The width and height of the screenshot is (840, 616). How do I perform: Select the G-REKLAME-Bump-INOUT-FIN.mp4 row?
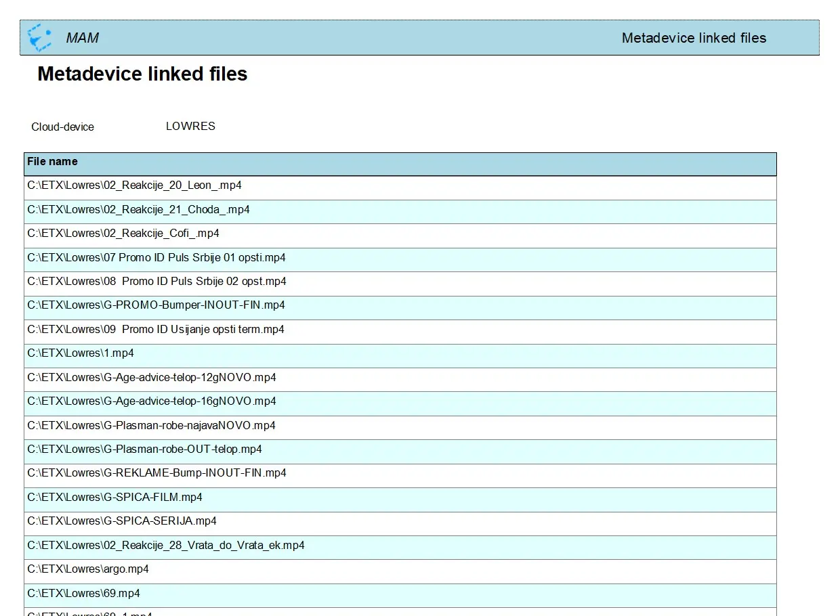156,473
